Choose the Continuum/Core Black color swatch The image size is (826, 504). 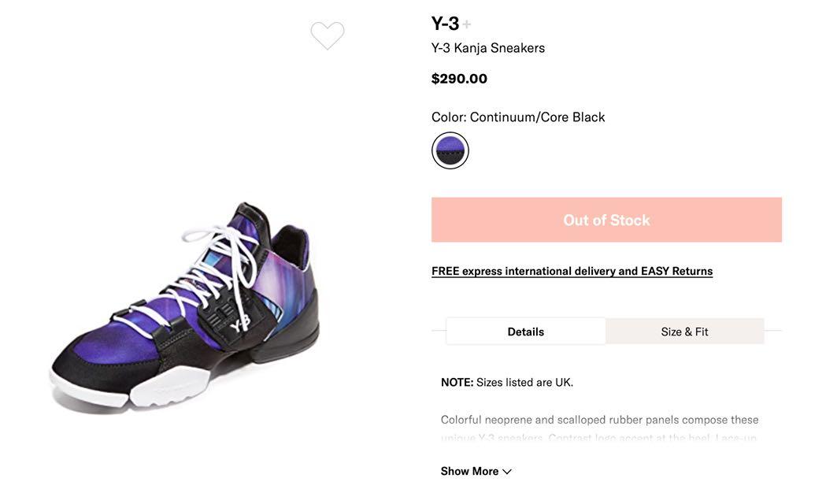pos(450,150)
